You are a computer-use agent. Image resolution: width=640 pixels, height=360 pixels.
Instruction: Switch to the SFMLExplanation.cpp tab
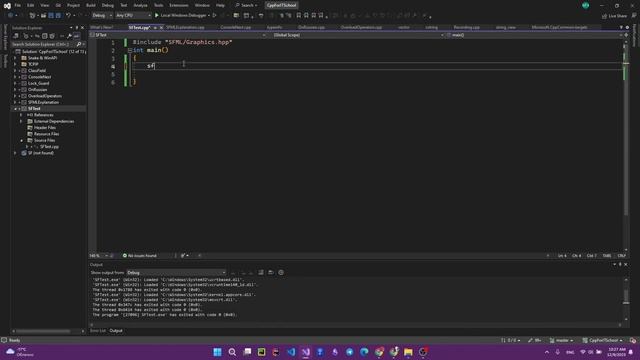[x=185, y=27]
